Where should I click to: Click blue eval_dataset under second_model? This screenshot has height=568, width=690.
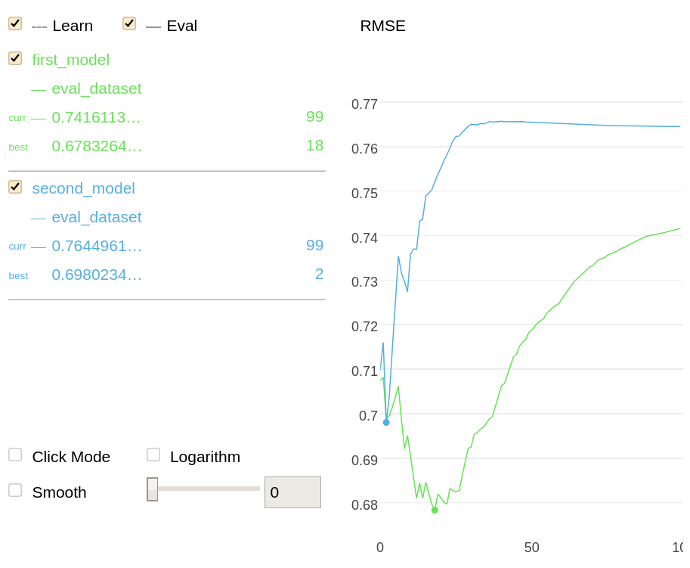tap(96, 217)
